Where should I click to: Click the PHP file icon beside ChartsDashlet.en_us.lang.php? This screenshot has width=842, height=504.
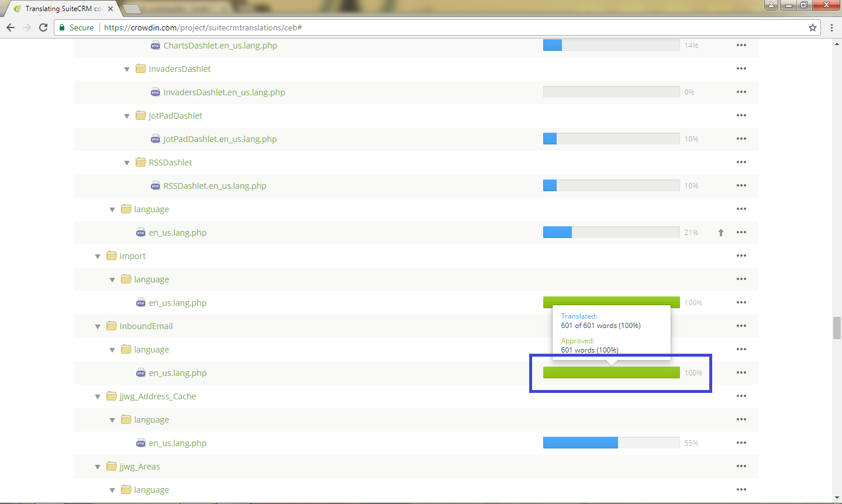coord(156,45)
